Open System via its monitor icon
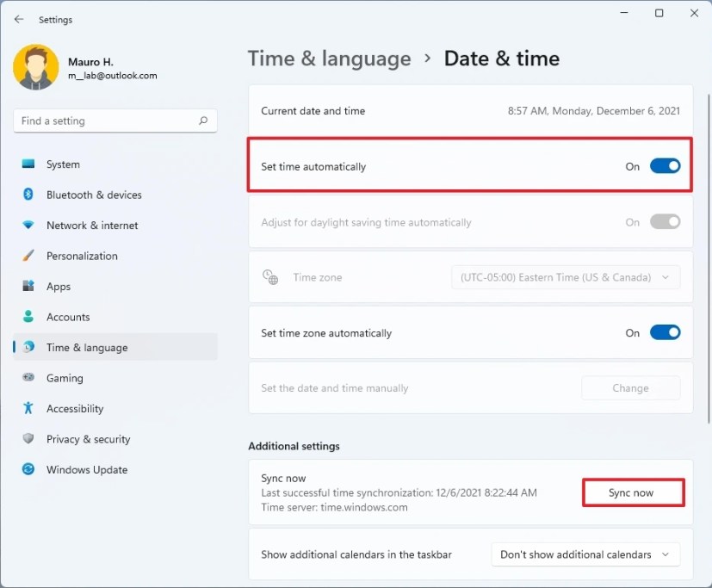Viewport: 712px width, 588px height. point(28,164)
